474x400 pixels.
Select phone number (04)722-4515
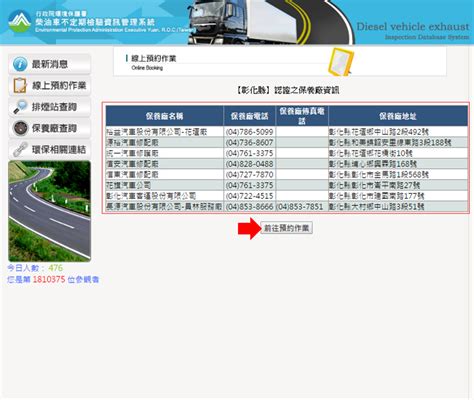coord(249,196)
